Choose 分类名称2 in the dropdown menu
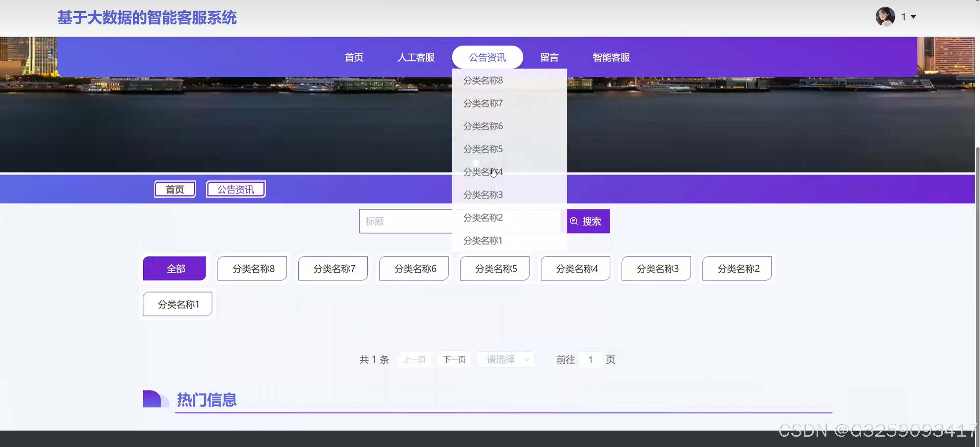Viewport: 980px width, 447px height. tap(509, 218)
